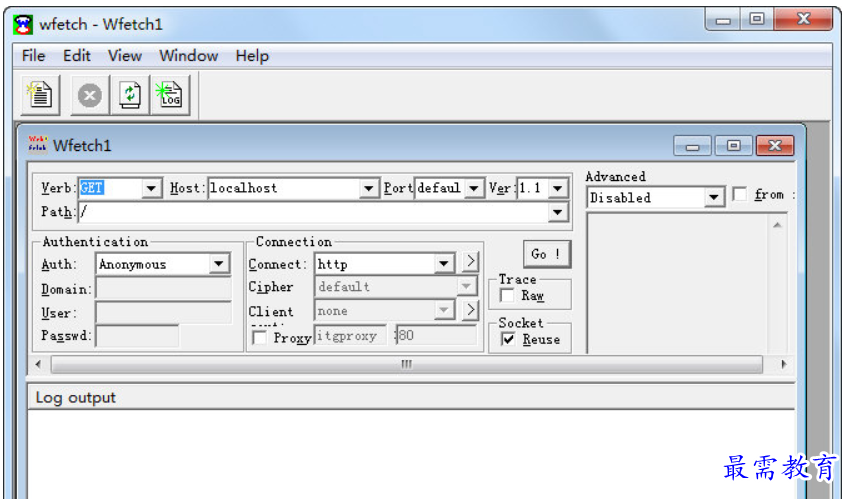Click the Advanced box scroll up arrow
The height and width of the screenshot is (499, 845).
tap(777, 225)
